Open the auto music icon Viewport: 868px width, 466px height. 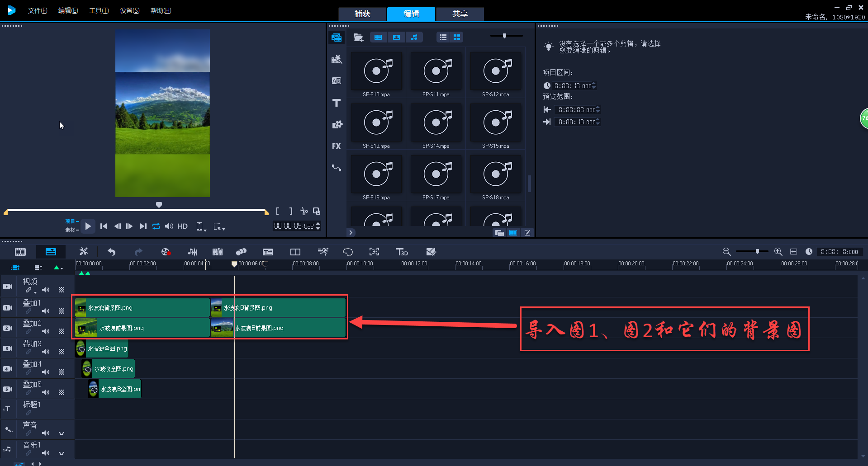click(x=218, y=252)
